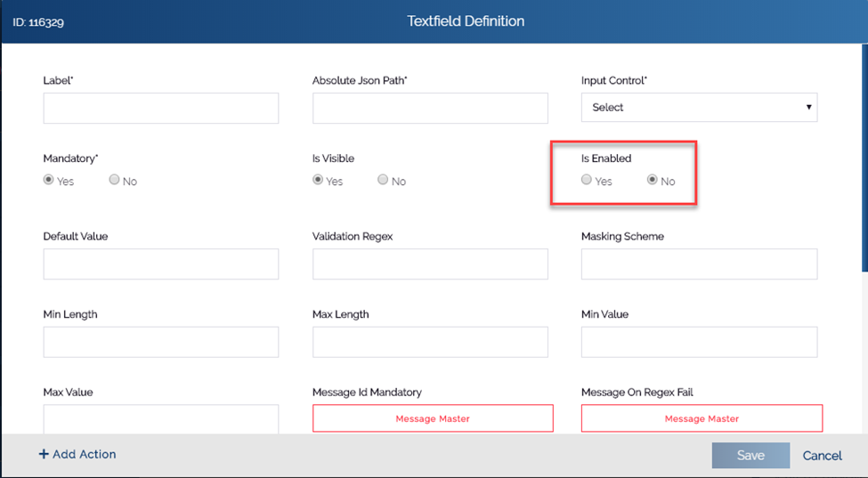This screenshot has height=478, width=868.
Task: Click the Min Length field
Action: click(x=161, y=342)
